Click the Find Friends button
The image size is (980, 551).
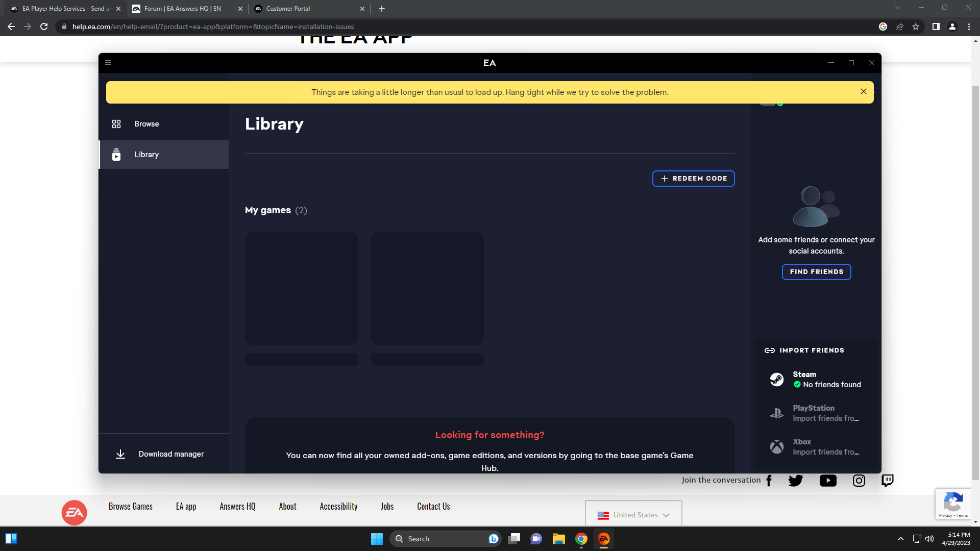816,272
